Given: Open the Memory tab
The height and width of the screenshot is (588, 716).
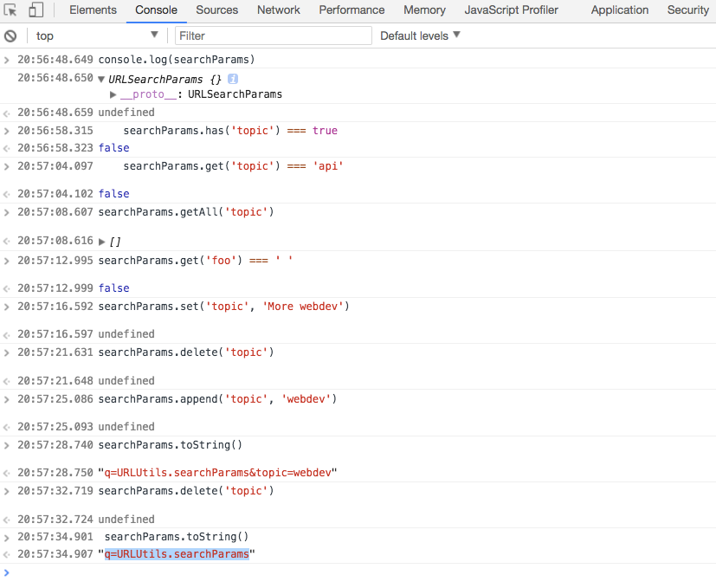Looking at the screenshot, I should click(424, 10).
